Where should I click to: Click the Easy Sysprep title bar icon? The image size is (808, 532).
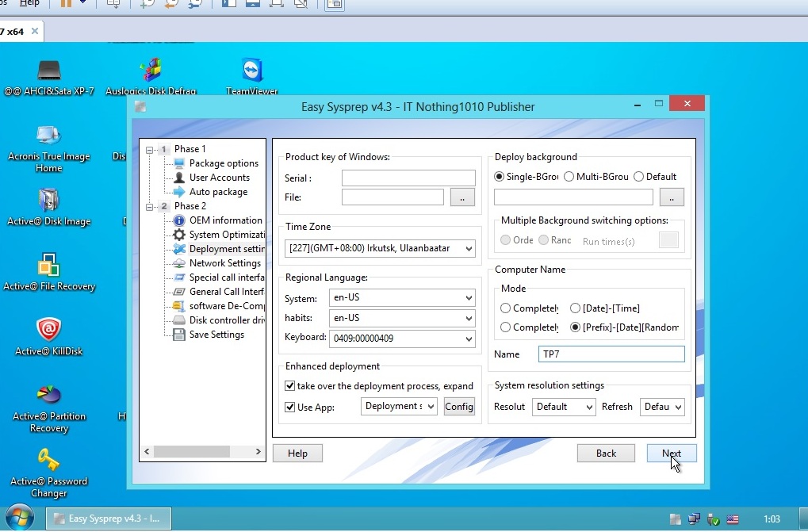pos(140,106)
